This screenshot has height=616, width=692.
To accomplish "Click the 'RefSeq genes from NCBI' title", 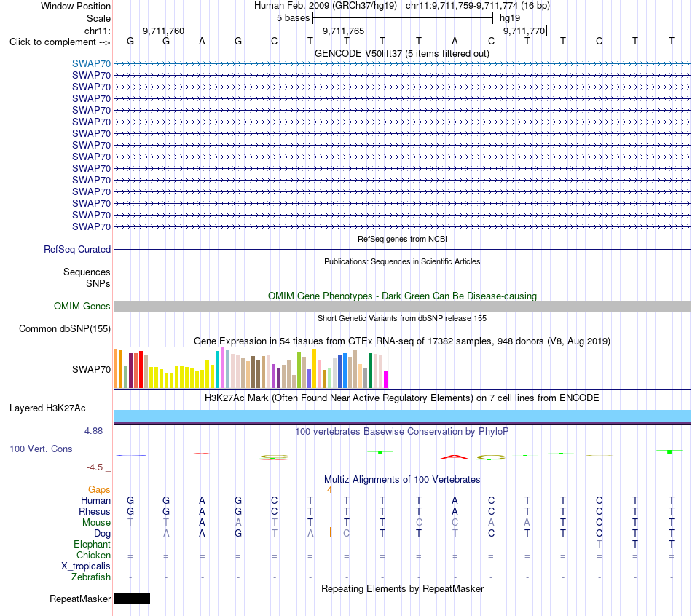I will pyautogui.click(x=402, y=239).
